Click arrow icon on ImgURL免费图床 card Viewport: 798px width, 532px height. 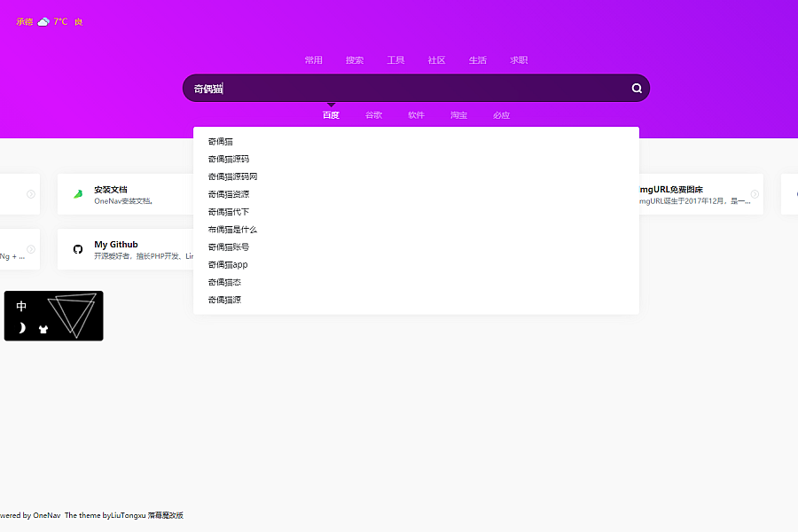(x=755, y=194)
